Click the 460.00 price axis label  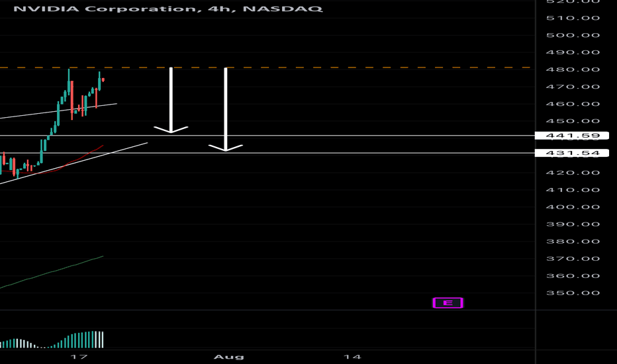573,105
